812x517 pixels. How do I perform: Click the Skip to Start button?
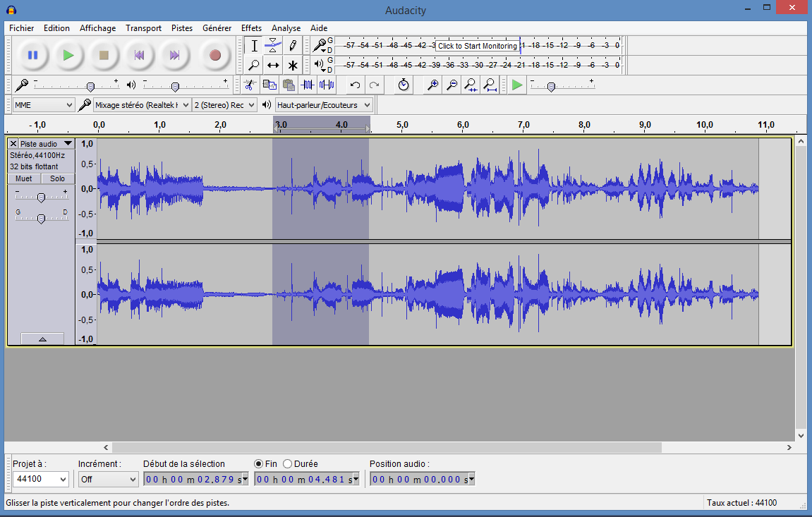(x=139, y=55)
